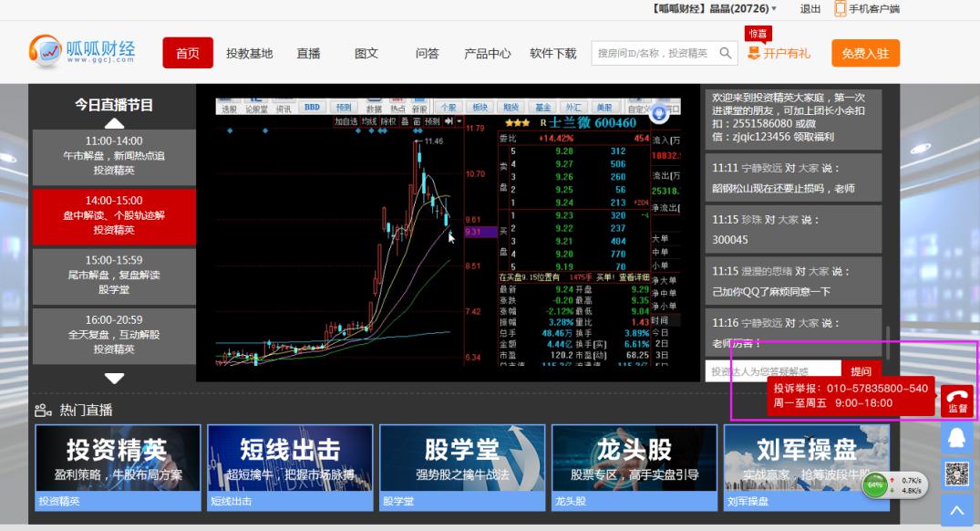Click the back-to-top arrow icon
Viewport: 980px width, 531px height.
tap(957, 510)
